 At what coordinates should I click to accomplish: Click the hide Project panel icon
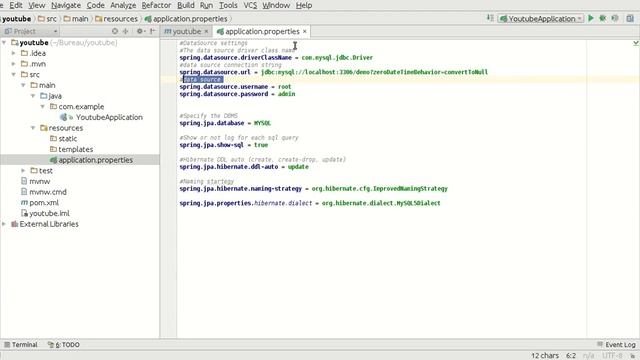point(152,31)
